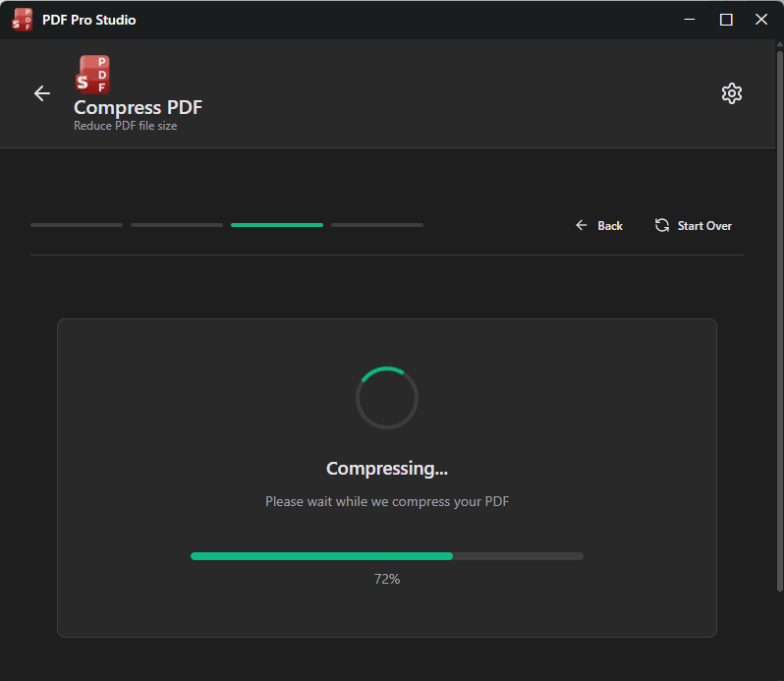Click the back arrow beside Compress PDF

[x=42, y=93]
